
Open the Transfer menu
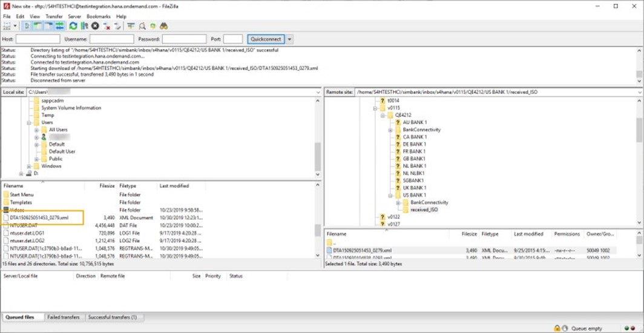click(x=54, y=16)
